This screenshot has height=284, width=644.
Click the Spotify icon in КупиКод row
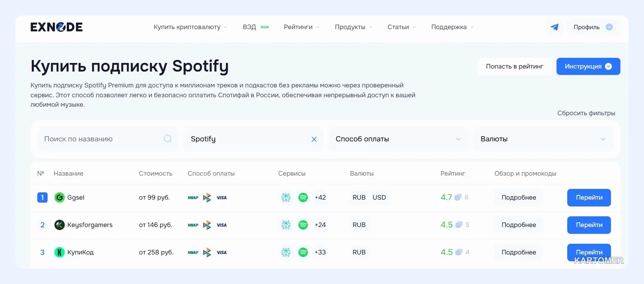click(x=303, y=252)
